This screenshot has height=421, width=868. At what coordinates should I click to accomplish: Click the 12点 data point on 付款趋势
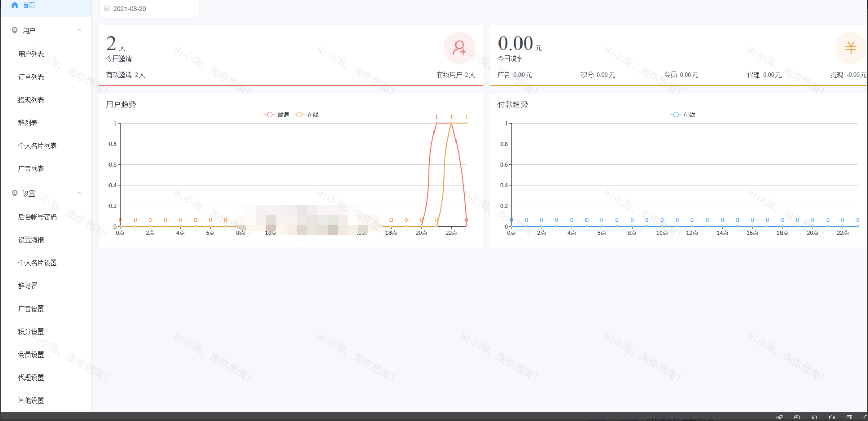(x=692, y=226)
